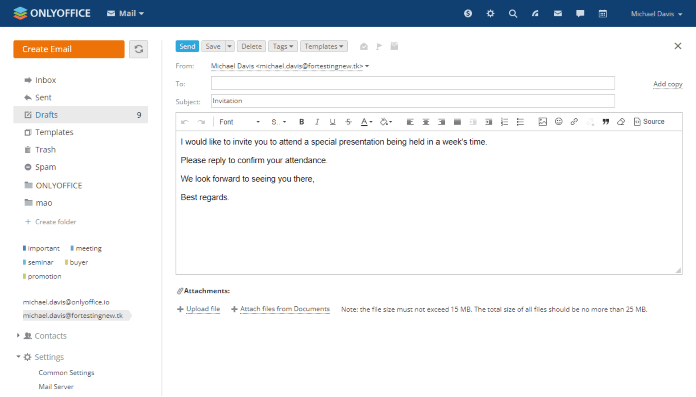Toggle italic formatting

(317, 122)
